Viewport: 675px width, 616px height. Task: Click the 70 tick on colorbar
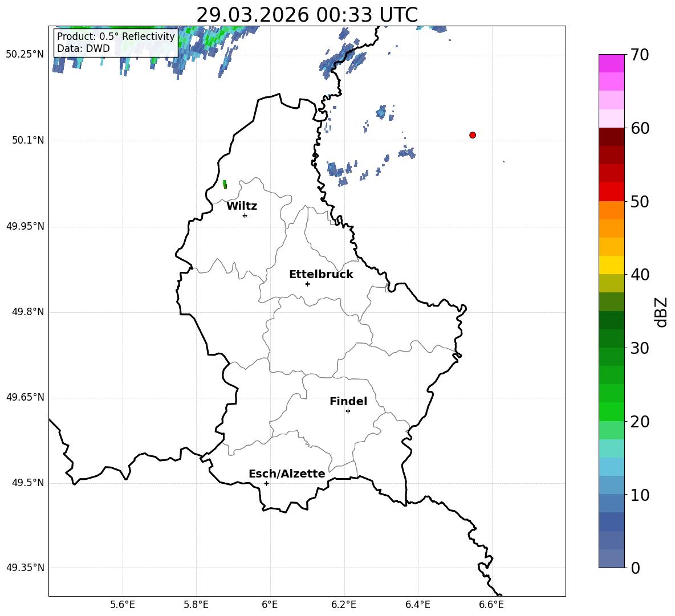tap(640, 55)
